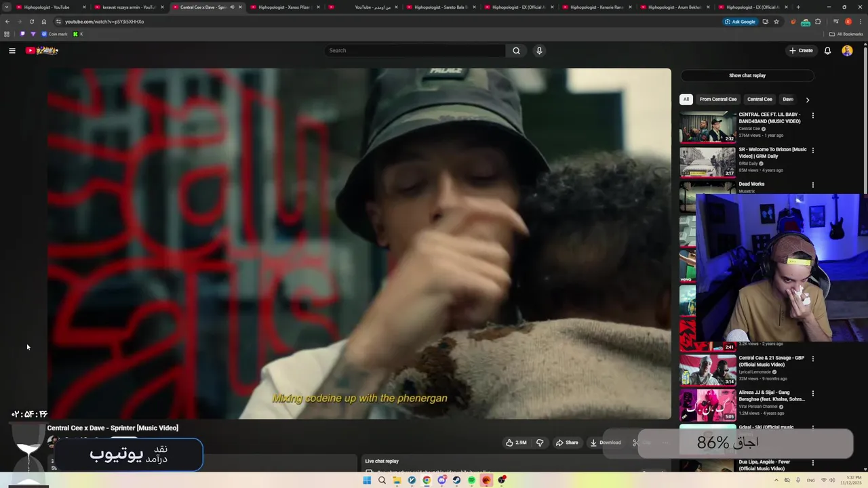Download the video
This screenshot has width=868, height=488.
606,443
